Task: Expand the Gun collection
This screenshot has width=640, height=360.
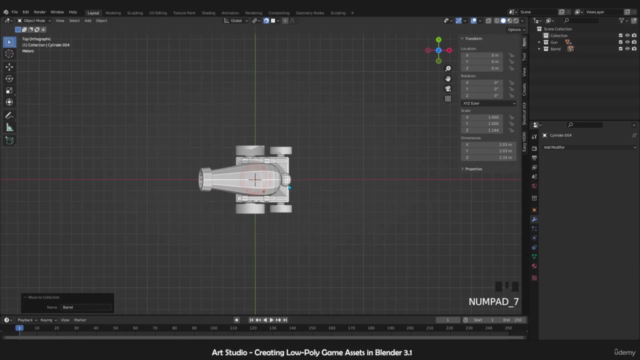Action: (539, 42)
